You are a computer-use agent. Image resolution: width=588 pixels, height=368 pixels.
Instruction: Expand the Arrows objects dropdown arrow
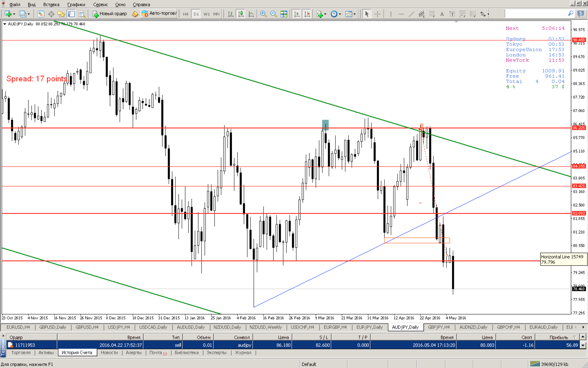[x=488, y=14]
